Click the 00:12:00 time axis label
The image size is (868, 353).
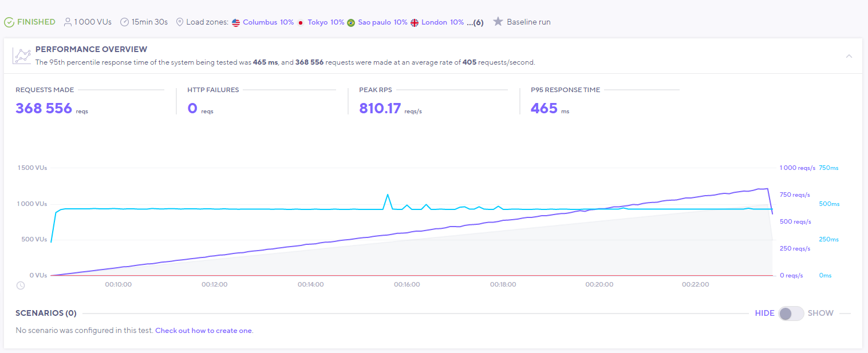[x=214, y=284]
